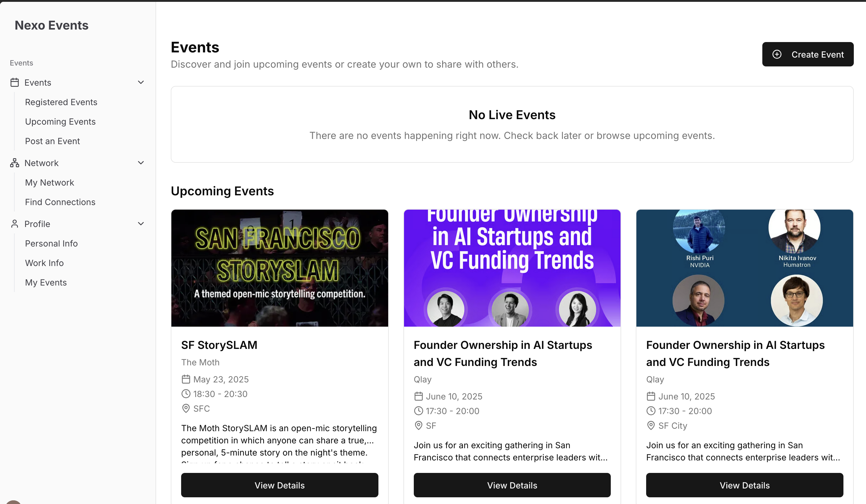Click the Network hierarchy icon in sidebar

click(x=14, y=163)
